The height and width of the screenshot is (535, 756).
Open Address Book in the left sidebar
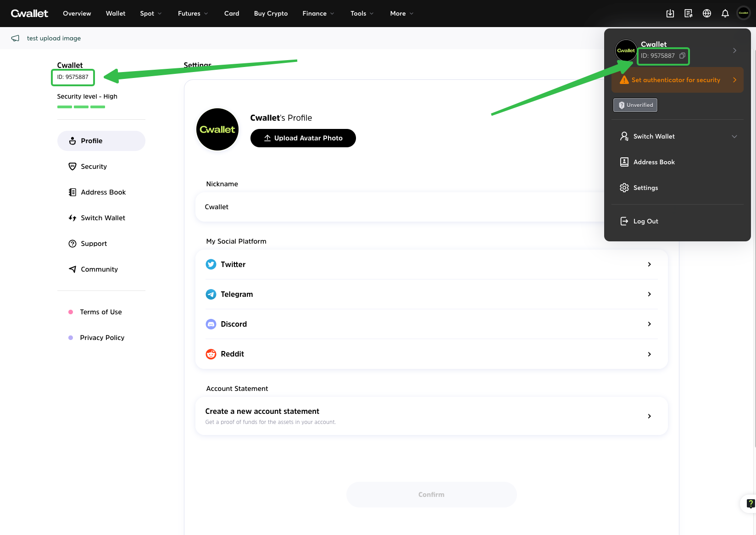pos(103,192)
